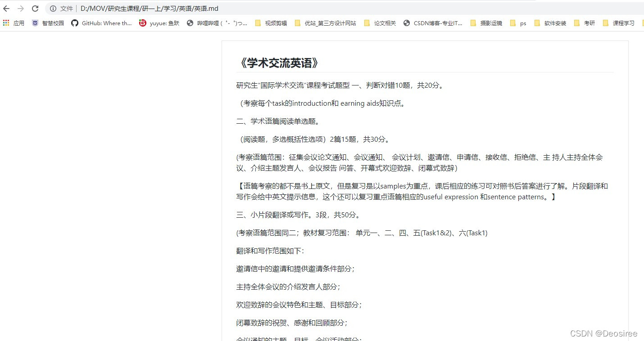Click the yuyue 鱼跃 red favicon
This screenshot has height=341, width=644.
pos(143,23)
